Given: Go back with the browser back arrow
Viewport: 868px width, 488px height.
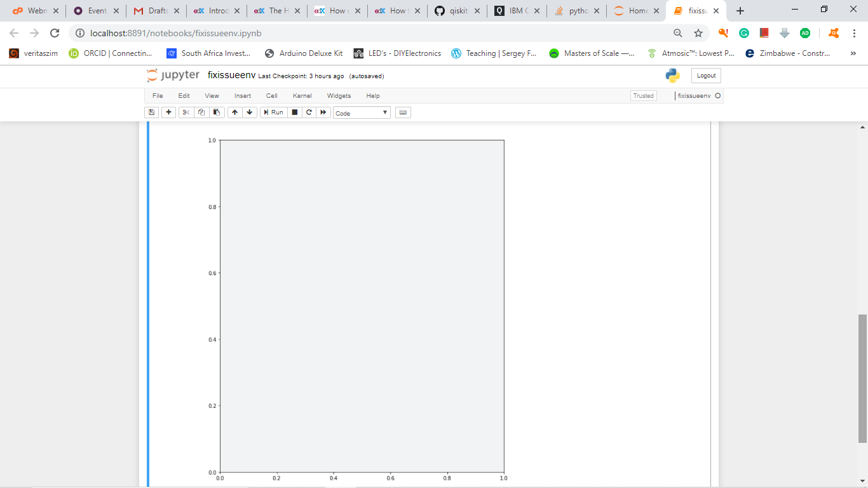Looking at the screenshot, I should [14, 33].
